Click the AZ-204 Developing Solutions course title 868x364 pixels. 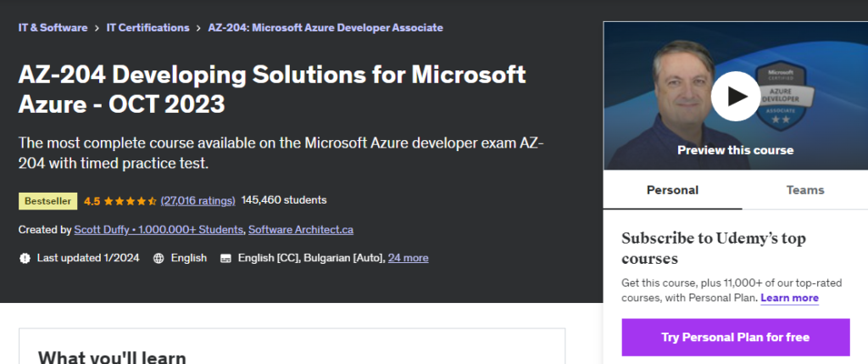(272, 89)
